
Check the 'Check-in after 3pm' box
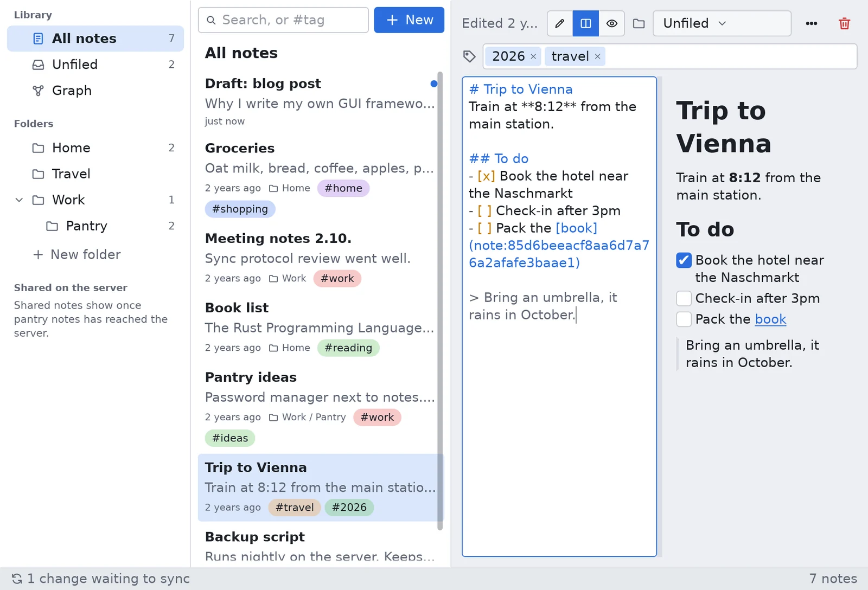pyautogui.click(x=684, y=298)
